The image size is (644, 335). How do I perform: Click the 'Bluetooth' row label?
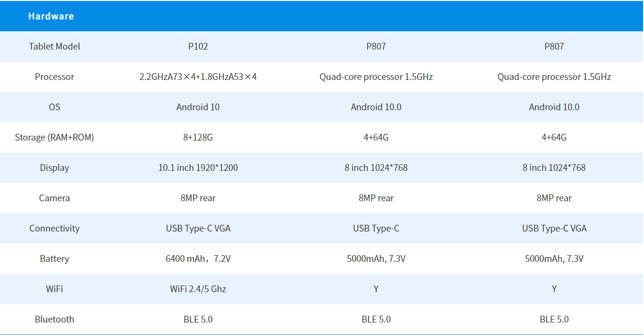pyautogui.click(x=54, y=319)
